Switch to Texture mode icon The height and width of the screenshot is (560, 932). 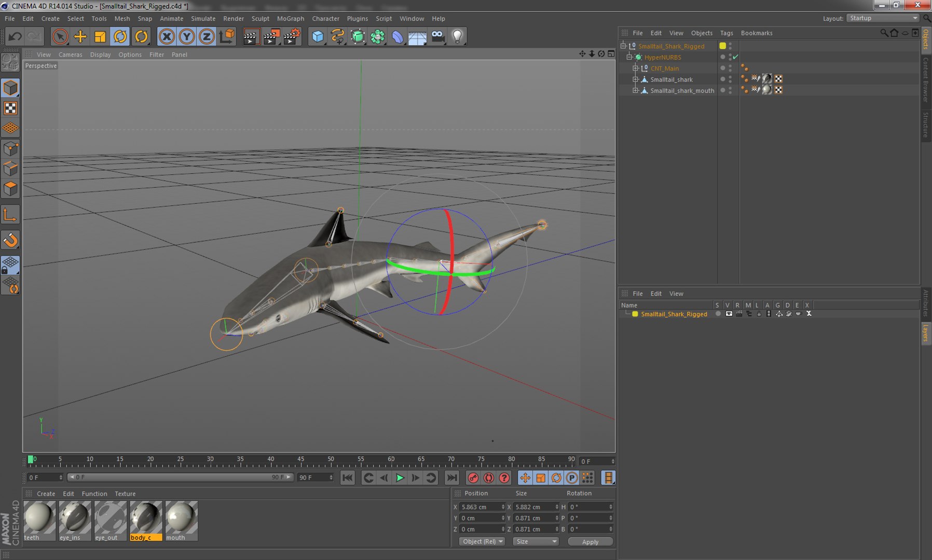pyautogui.click(x=10, y=108)
